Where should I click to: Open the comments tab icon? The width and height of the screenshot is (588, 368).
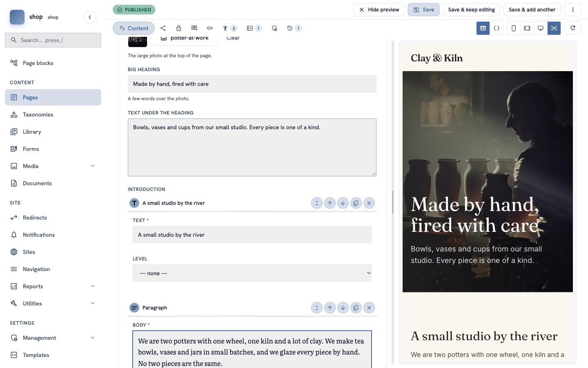194,28
